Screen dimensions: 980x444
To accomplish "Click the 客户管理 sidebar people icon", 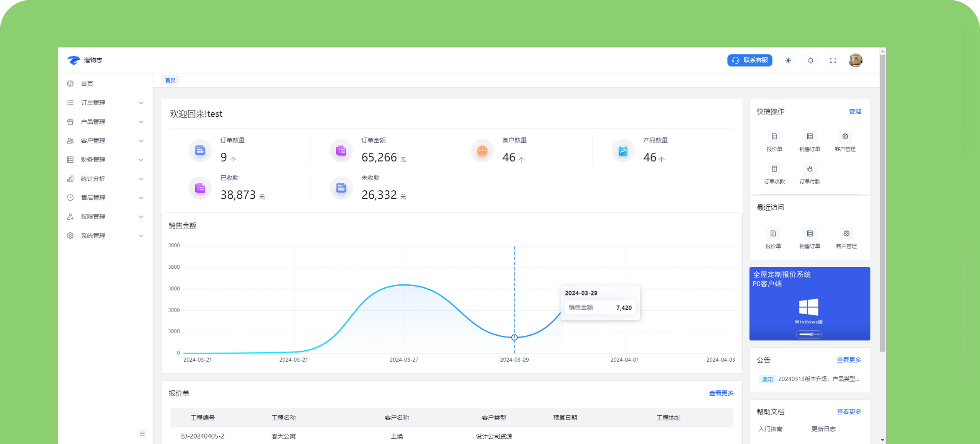I will click(70, 140).
